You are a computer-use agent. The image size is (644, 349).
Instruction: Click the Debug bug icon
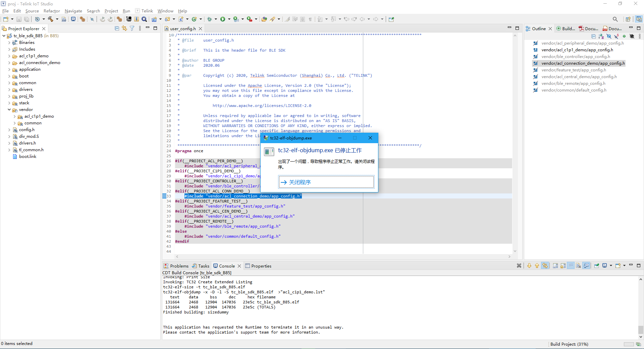coord(210,19)
